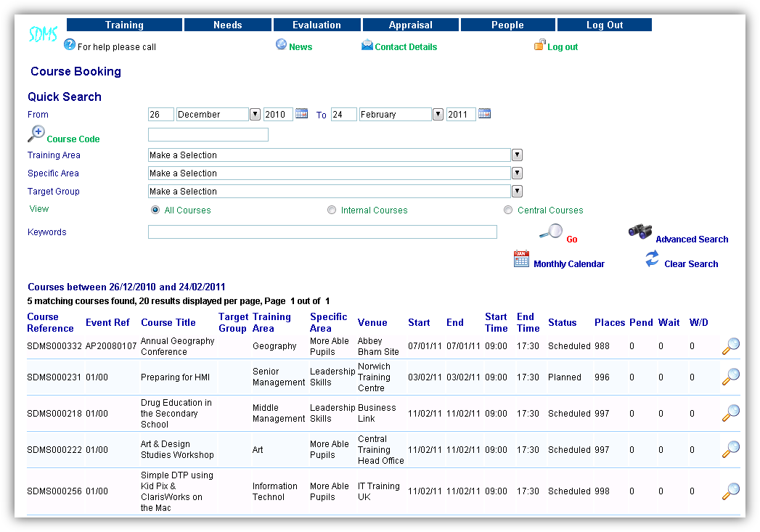Click the Keywords input field
This screenshot has height=532, width=760.
[x=322, y=232]
